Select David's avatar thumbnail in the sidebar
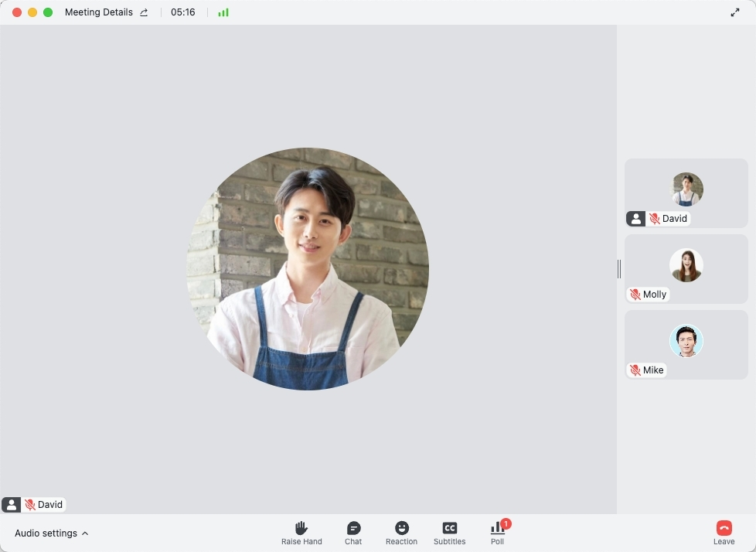Image resolution: width=756 pixels, height=552 pixels. [686, 189]
